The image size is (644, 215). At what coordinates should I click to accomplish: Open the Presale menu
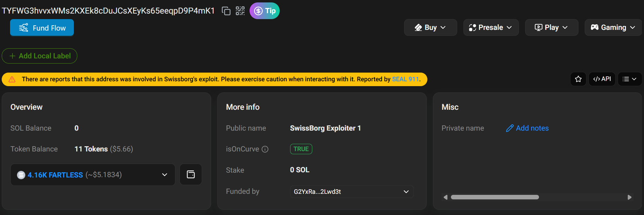click(491, 27)
